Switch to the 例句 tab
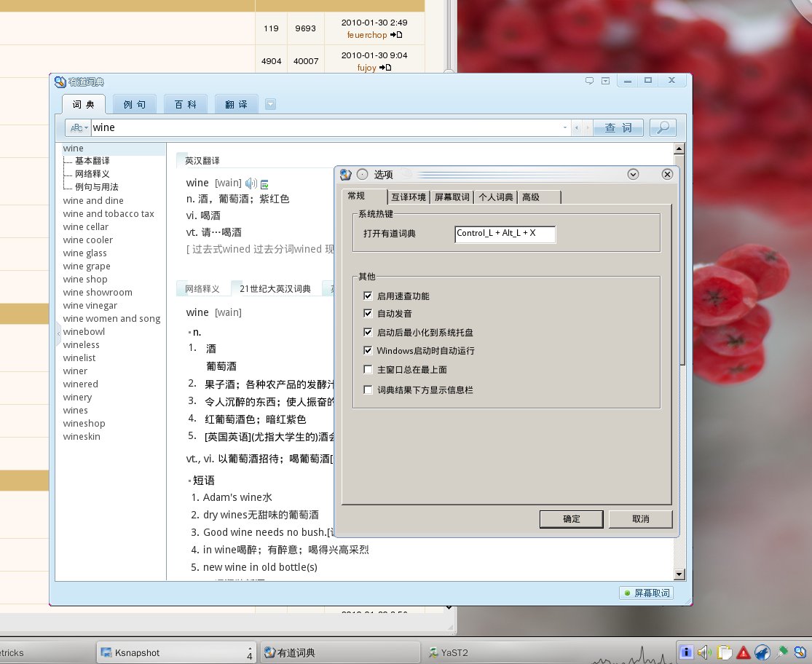Viewport: 812px width, 664px height. 135,105
